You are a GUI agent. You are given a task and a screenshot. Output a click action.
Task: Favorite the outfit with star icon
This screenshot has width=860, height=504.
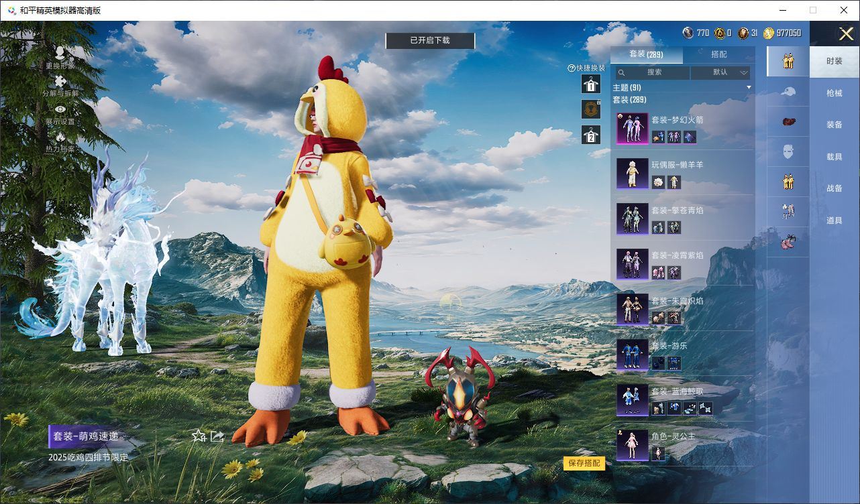pyautogui.click(x=199, y=436)
